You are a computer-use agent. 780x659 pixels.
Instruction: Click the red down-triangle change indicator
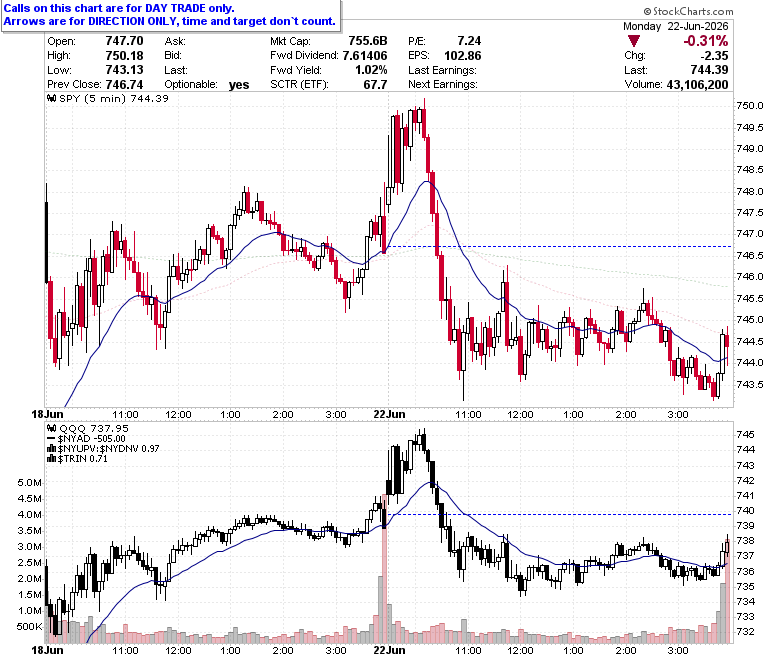633,41
